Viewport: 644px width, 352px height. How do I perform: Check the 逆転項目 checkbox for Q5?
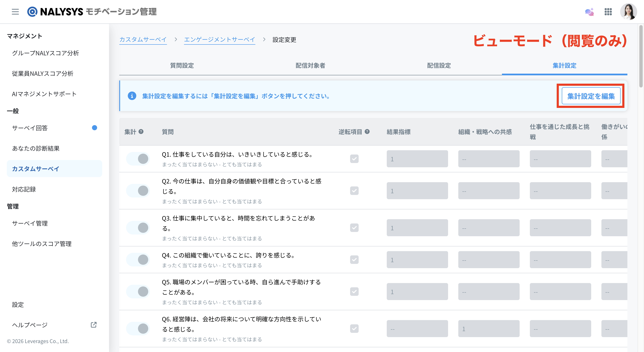point(354,292)
